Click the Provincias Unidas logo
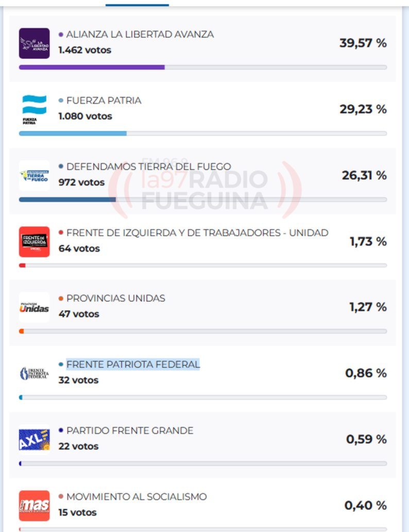Viewport: 409px width, 532px height. 35,308
